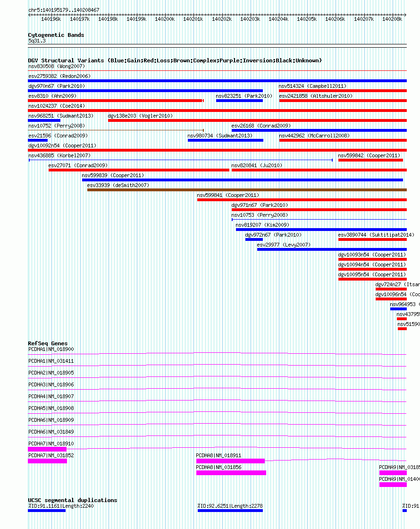Click the thin blue nsv436885 span line
The image size is (420, 529).
pyautogui.click(x=181, y=160)
